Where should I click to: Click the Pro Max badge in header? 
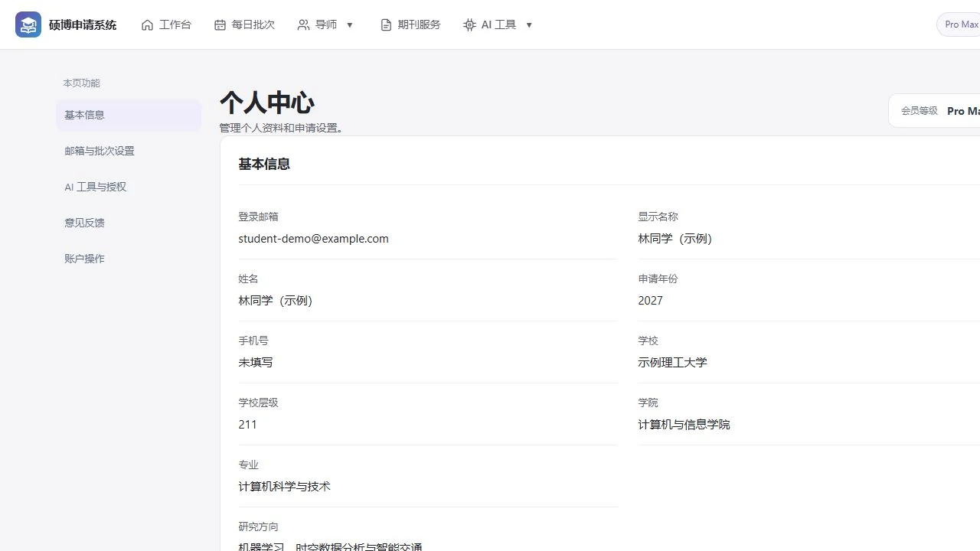(x=959, y=24)
